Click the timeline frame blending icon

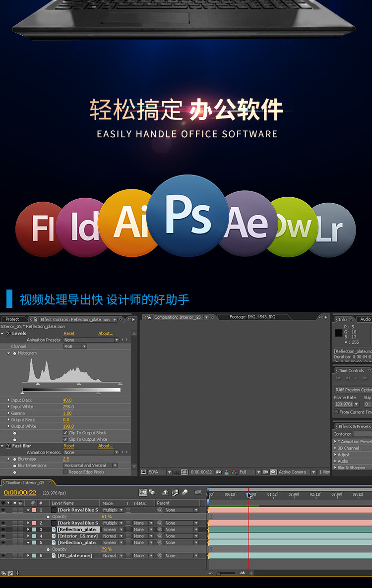tap(175, 492)
